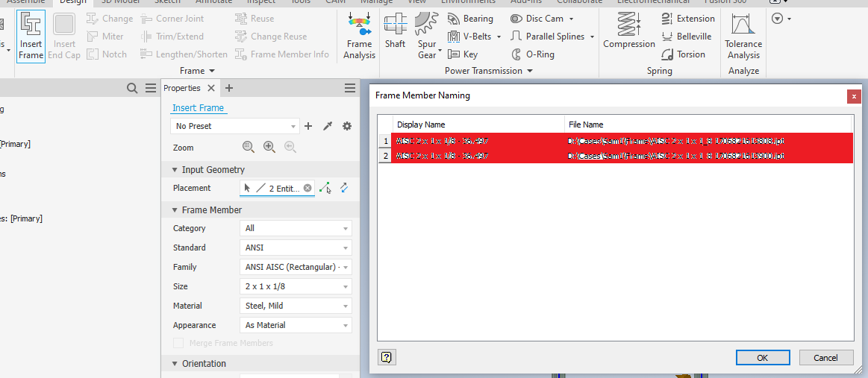Click the Reuse frame tool
Image resolution: width=868 pixels, height=378 pixels.
[x=255, y=19]
